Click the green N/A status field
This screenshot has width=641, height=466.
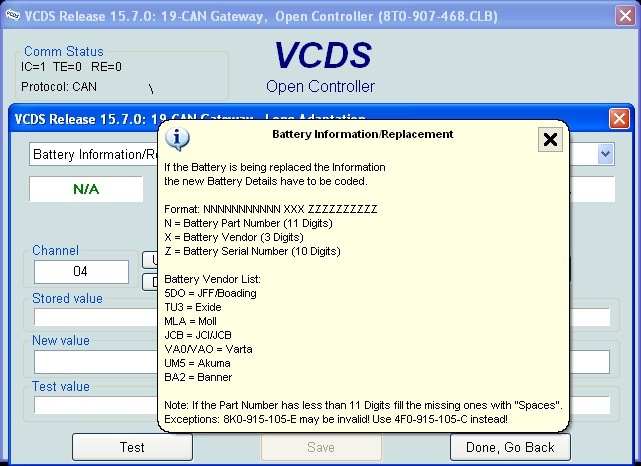86,189
